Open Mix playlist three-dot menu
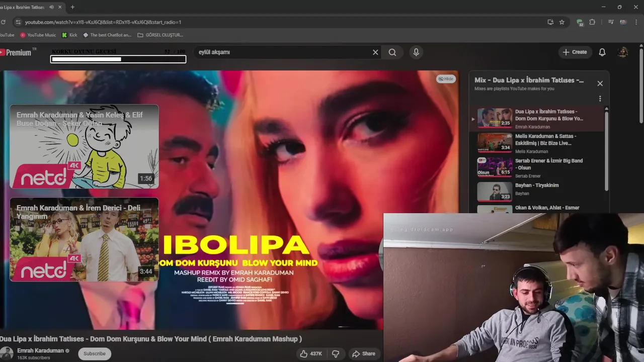This screenshot has width=644, height=362. (600, 99)
